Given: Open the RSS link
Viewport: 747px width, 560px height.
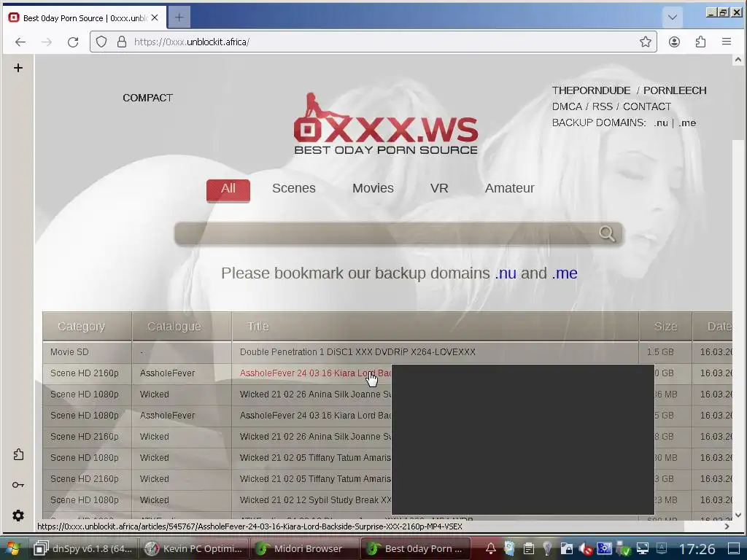Looking at the screenshot, I should pos(602,106).
